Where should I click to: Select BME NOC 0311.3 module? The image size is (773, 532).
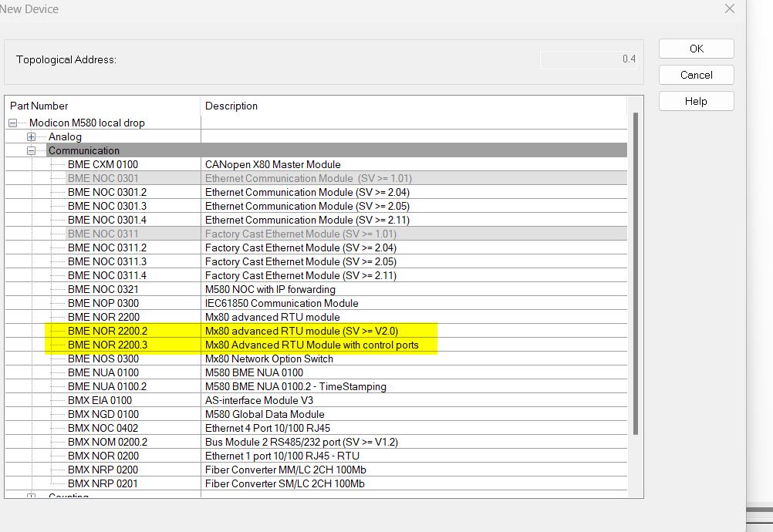coord(107,261)
